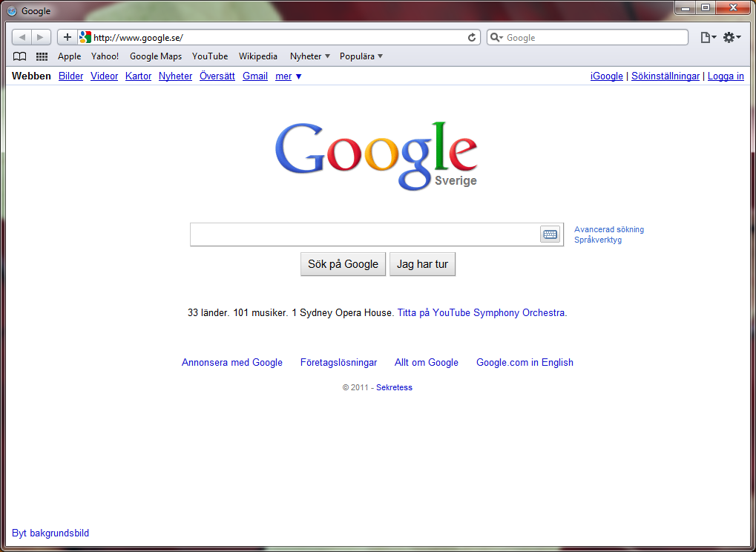The height and width of the screenshot is (552, 756).
Task: Open Top Sites grid icon
Action: click(42, 56)
